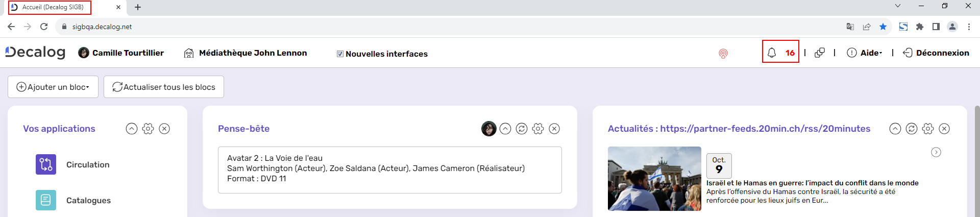This screenshot has width=980, height=217.
Task: Click Actualiser tous les blocs button
Action: pos(164,87)
